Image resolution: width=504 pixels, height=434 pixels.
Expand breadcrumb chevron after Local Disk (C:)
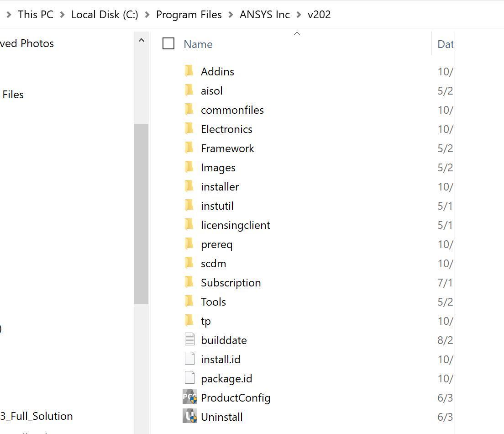pyautogui.click(x=147, y=15)
